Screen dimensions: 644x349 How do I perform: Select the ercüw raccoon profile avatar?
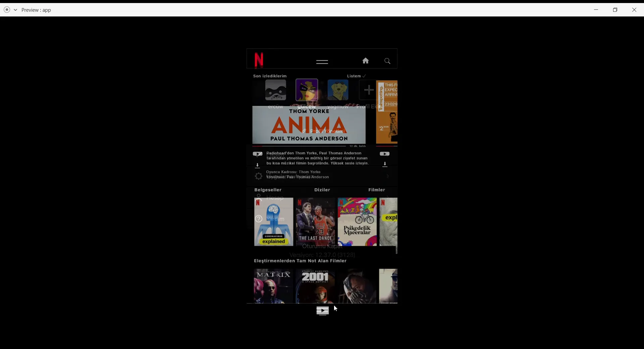coord(276,90)
